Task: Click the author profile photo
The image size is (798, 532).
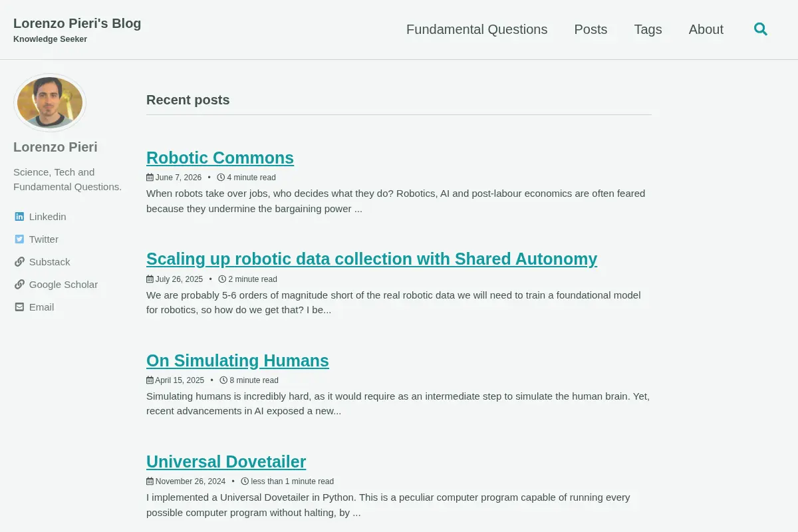Action: pos(50,102)
